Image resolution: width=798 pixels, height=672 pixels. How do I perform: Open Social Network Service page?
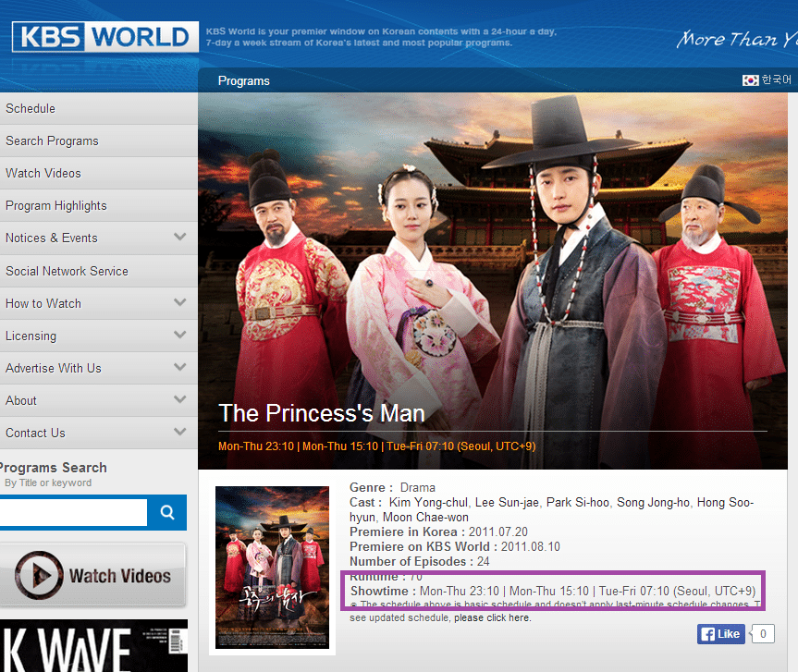(67, 271)
